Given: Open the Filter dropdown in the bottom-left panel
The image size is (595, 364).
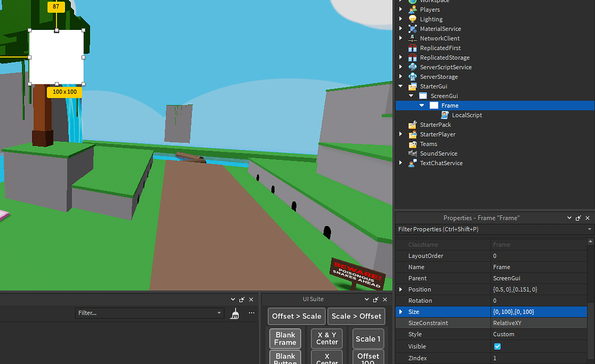Looking at the screenshot, I should (x=218, y=313).
